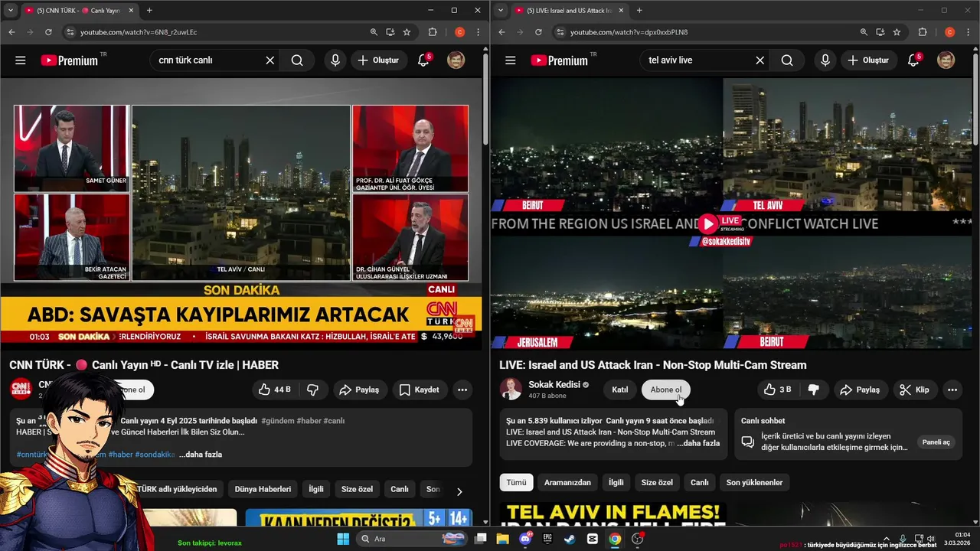Open more actions menu under Sokak Kedisi video
980x551 pixels.
pos(952,390)
